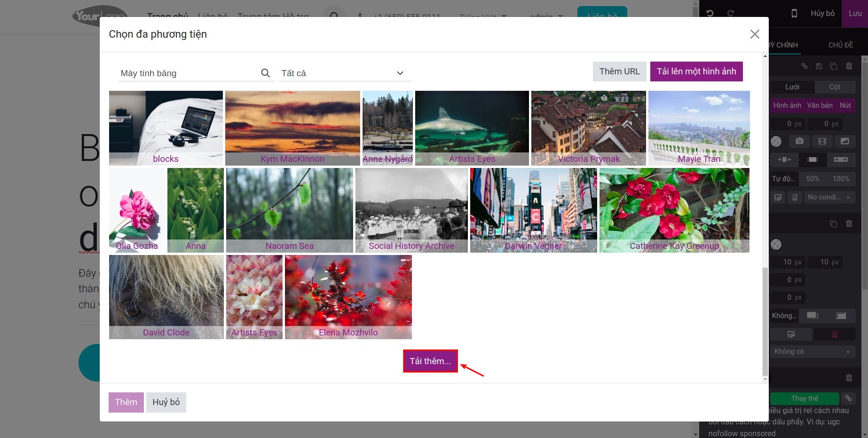868x438 pixels.
Task: Select the Darwin Vegher city image
Action: pos(534,210)
